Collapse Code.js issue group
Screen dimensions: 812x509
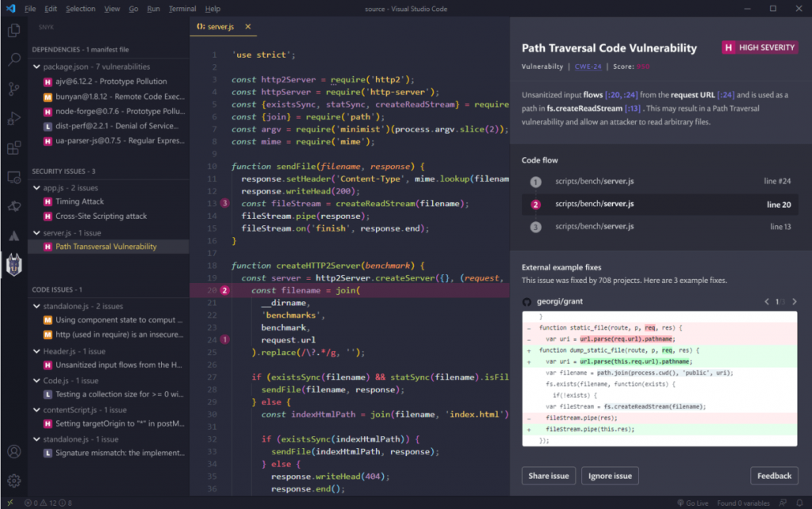[36, 381]
